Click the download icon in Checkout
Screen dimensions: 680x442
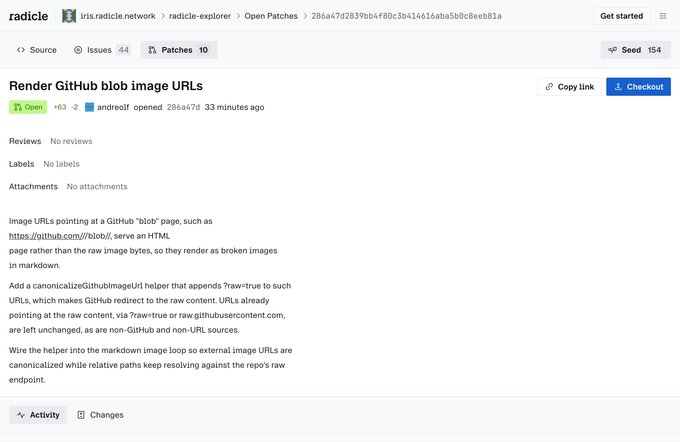[x=618, y=87]
